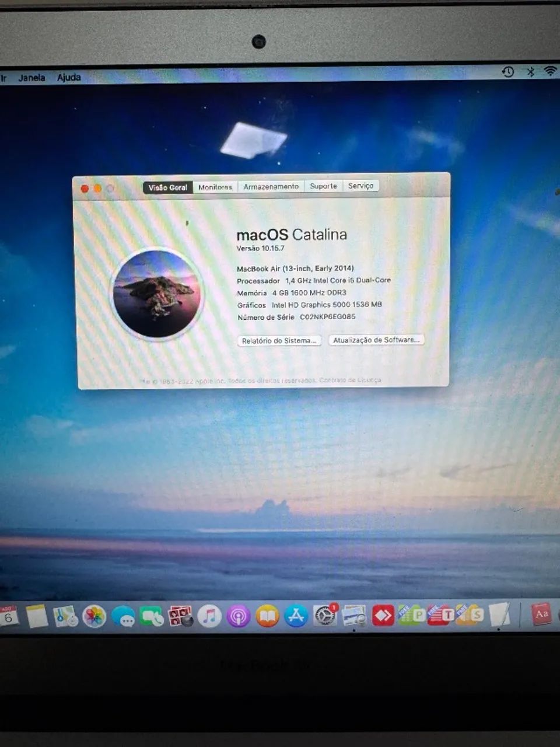This screenshot has height=747, width=560.
Task: Open Calendar from the Dock
Action: pyautogui.click(x=9, y=616)
